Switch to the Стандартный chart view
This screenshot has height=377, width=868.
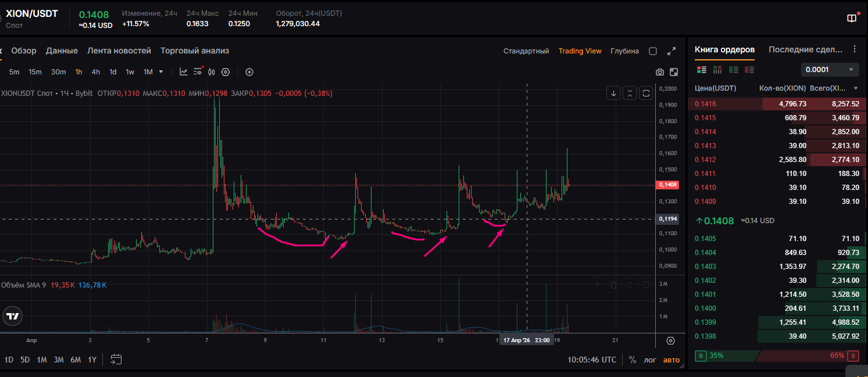(526, 51)
